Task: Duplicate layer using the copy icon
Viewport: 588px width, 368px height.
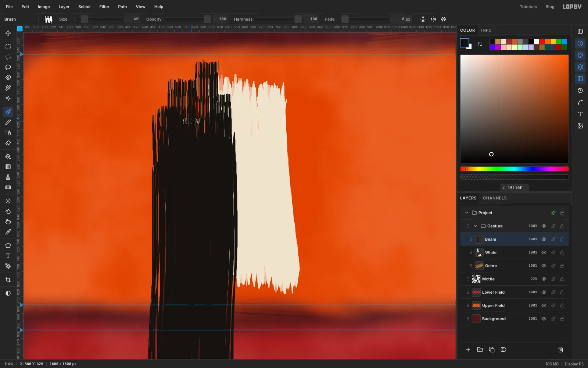Action: coord(492,350)
